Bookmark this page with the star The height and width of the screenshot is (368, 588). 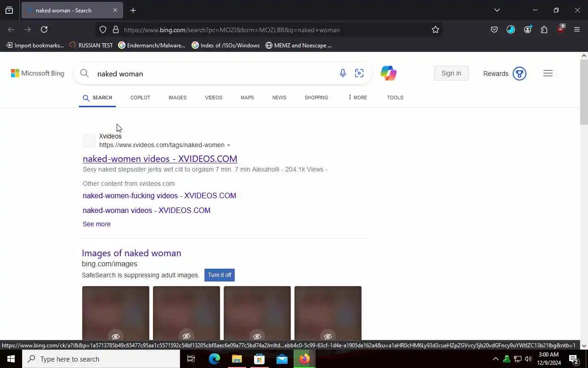tap(435, 29)
